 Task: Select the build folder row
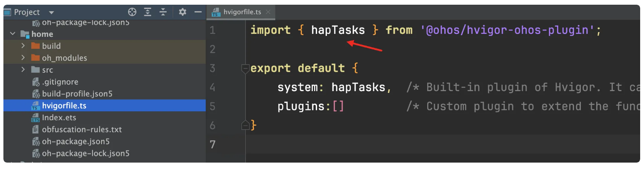tap(105, 46)
